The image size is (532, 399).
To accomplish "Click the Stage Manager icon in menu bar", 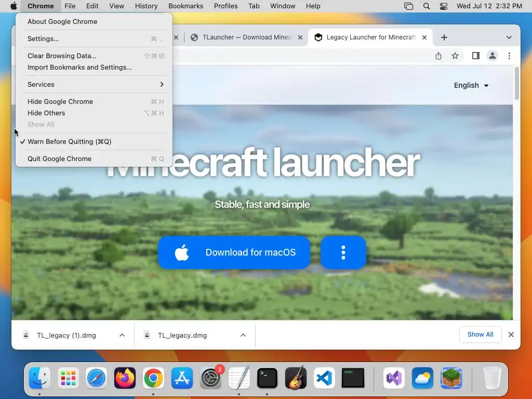I will (408, 6).
